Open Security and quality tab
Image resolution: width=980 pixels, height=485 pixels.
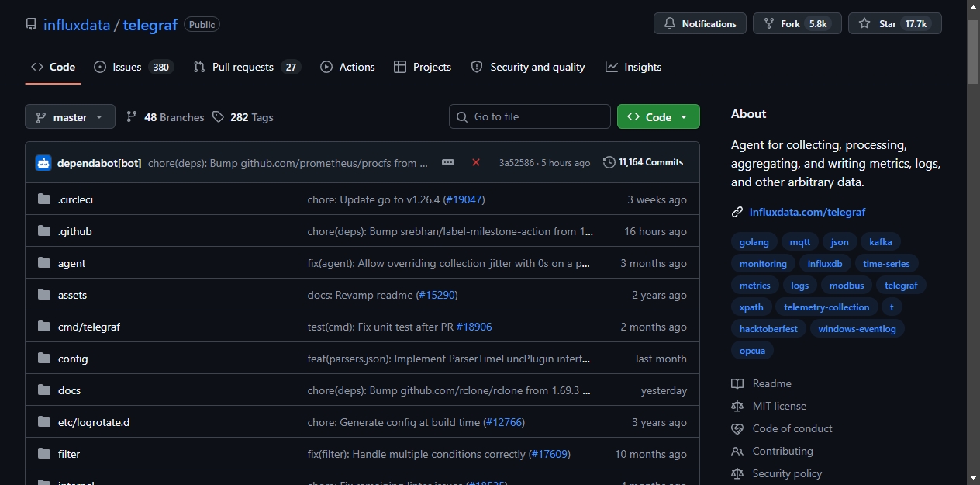(528, 67)
